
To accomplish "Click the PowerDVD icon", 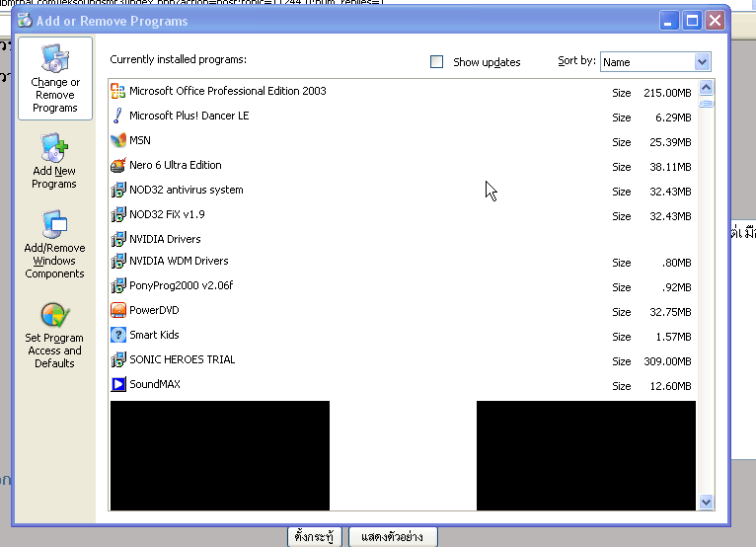I will click(x=118, y=310).
